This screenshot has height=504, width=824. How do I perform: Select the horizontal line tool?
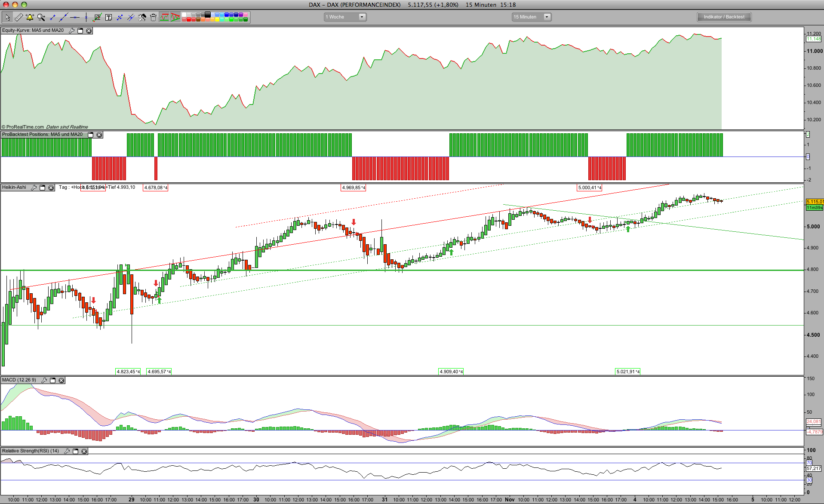click(x=75, y=17)
